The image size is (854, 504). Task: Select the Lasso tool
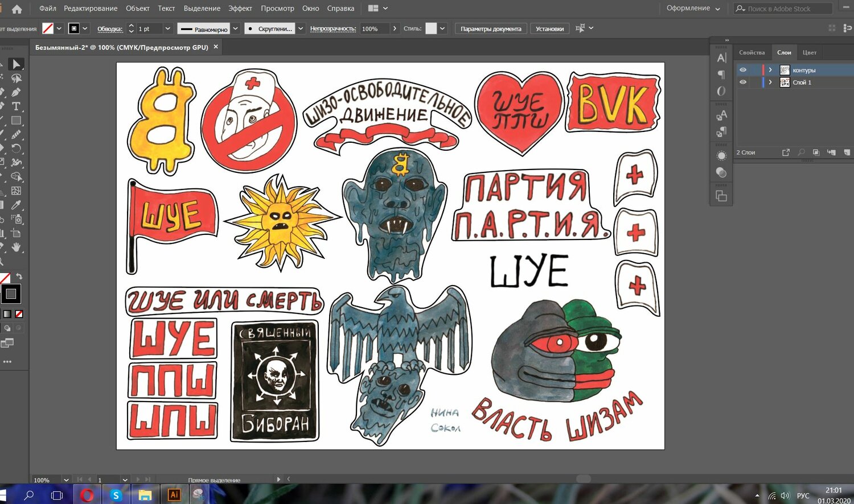(16, 79)
